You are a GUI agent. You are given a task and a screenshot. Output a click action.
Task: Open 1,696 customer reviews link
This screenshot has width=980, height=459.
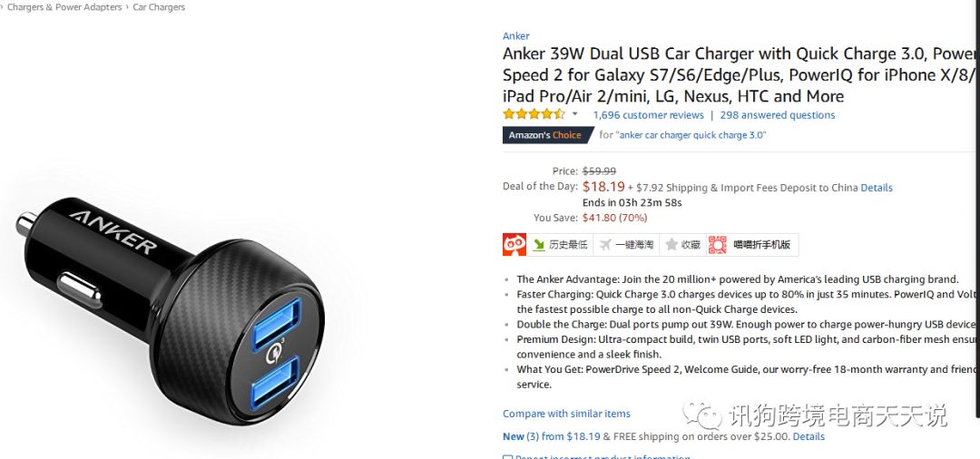648,115
